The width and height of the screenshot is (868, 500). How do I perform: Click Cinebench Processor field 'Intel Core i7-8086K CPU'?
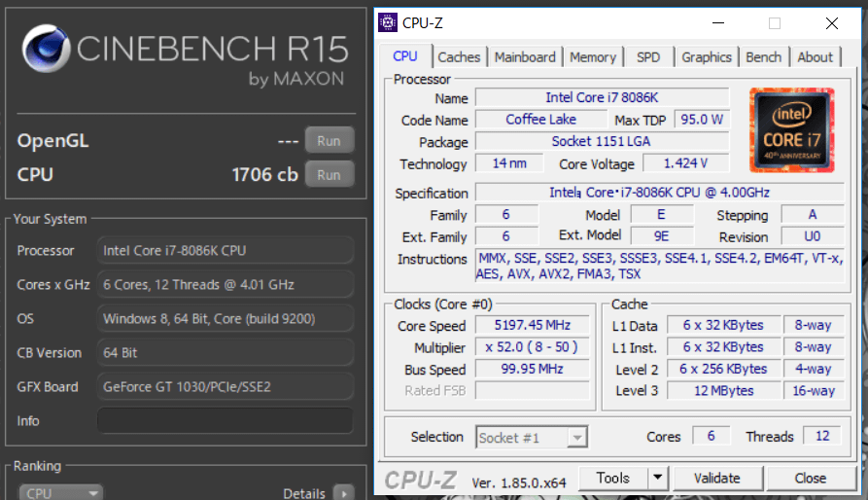pyautogui.click(x=226, y=250)
